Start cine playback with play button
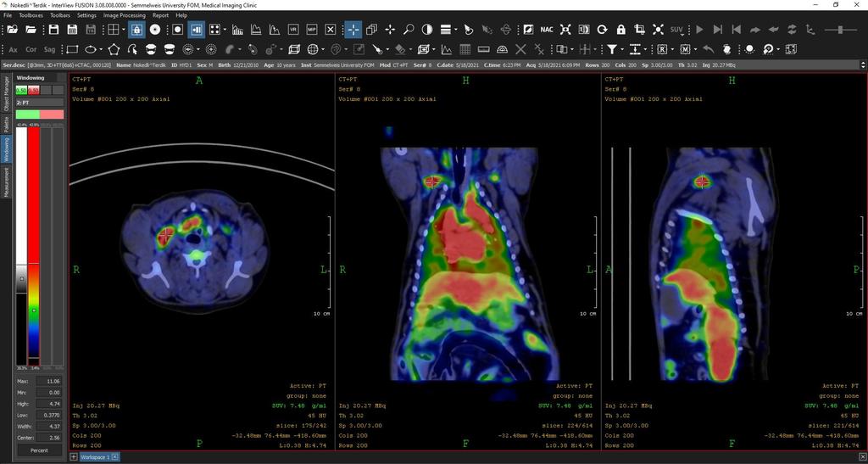 point(699,30)
